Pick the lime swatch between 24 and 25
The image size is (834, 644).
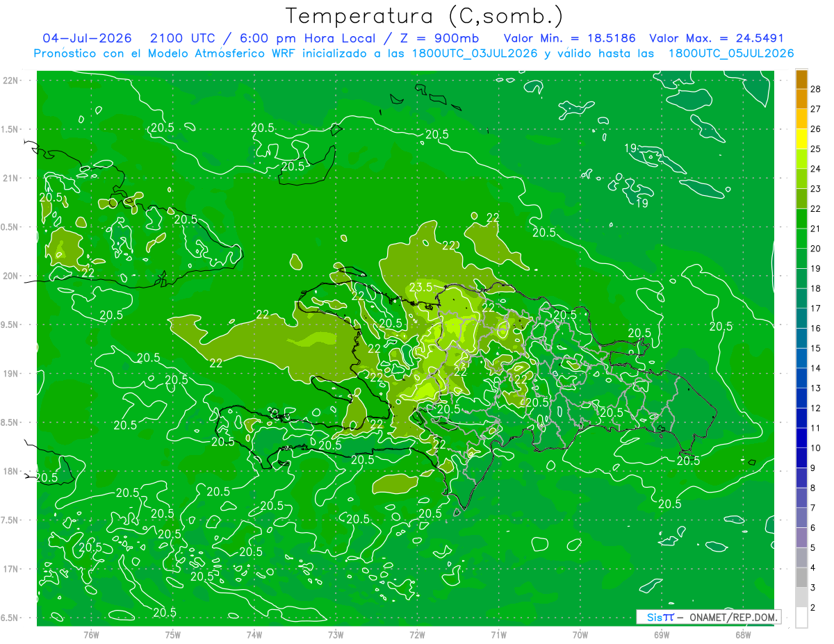pos(801,159)
